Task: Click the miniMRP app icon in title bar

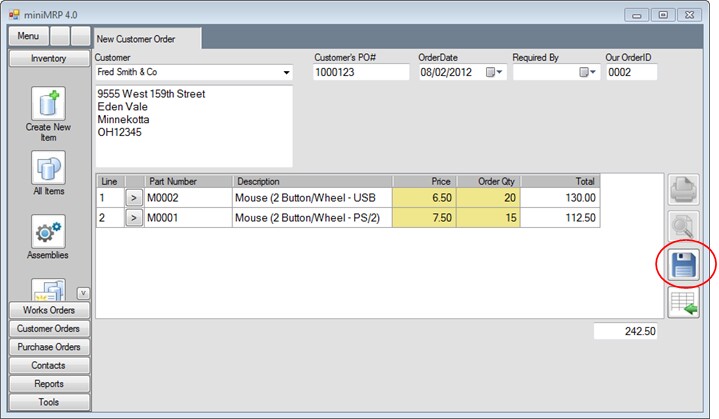Action: pyautogui.click(x=14, y=14)
